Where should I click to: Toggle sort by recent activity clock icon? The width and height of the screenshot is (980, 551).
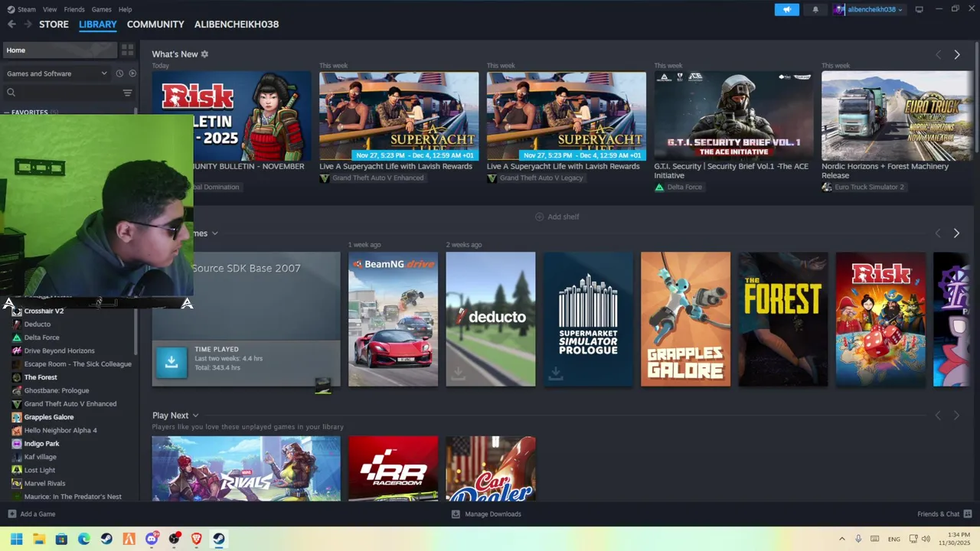point(119,73)
